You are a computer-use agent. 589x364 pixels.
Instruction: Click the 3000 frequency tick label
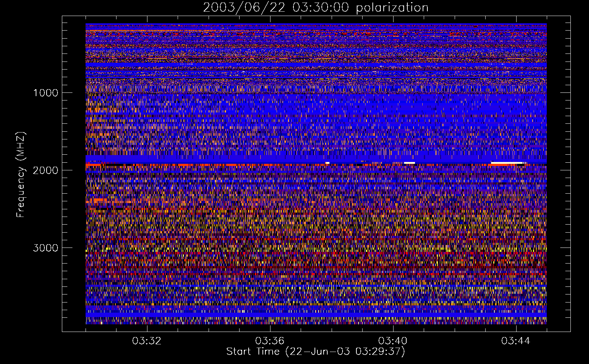tap(46, 248)
